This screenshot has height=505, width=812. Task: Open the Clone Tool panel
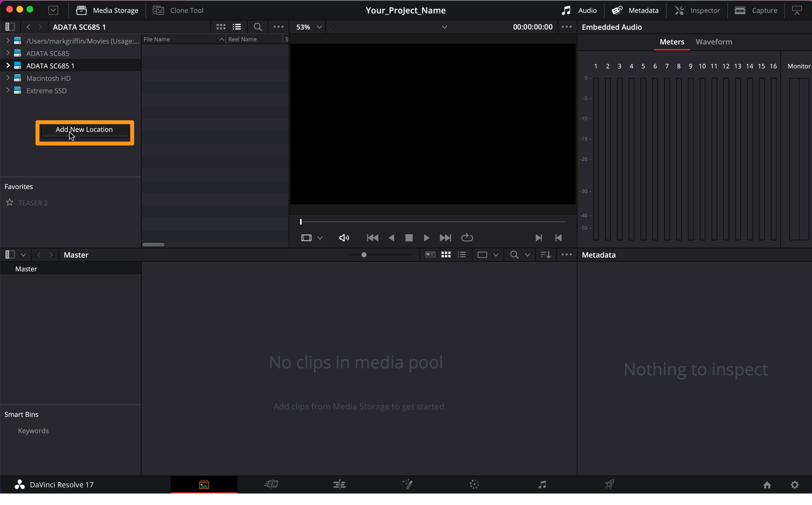tap(178, 10)
